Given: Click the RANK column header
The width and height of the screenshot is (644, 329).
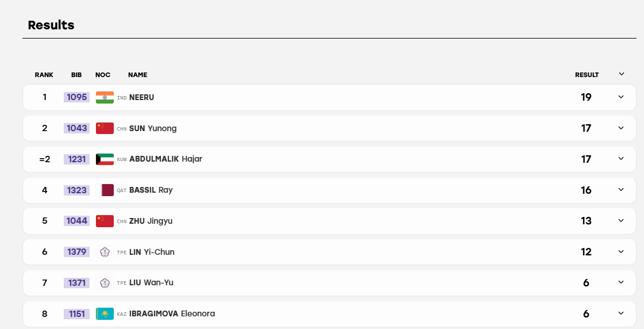Looking at the screenshot, I should pos(44,75).
